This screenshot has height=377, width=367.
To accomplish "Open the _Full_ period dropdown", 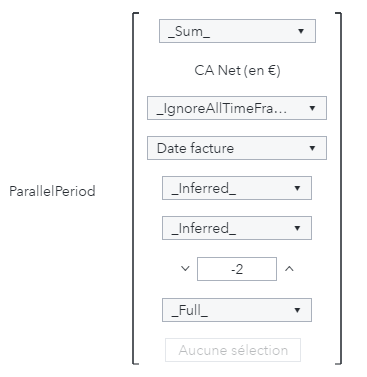I will pyautogui.click(x=237, y=310).
